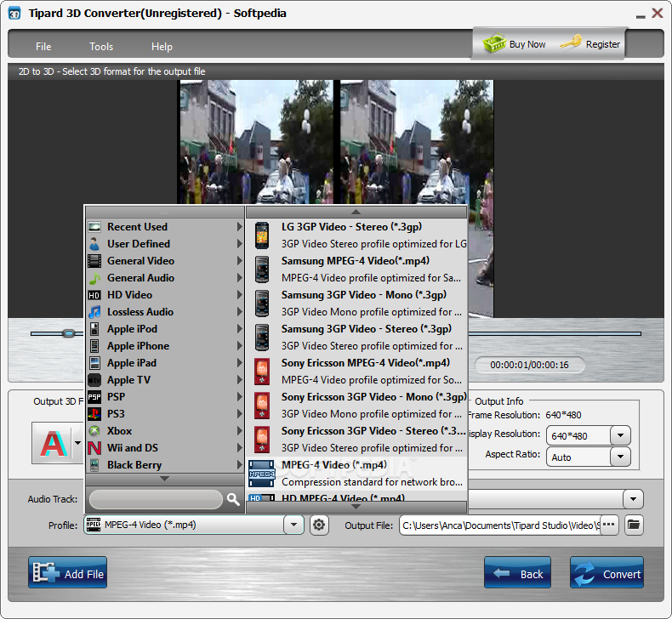Screen dimensions: 672x619
Task: Click the 00:00:01/00:00:16 time display
Action: click(529, 365)
